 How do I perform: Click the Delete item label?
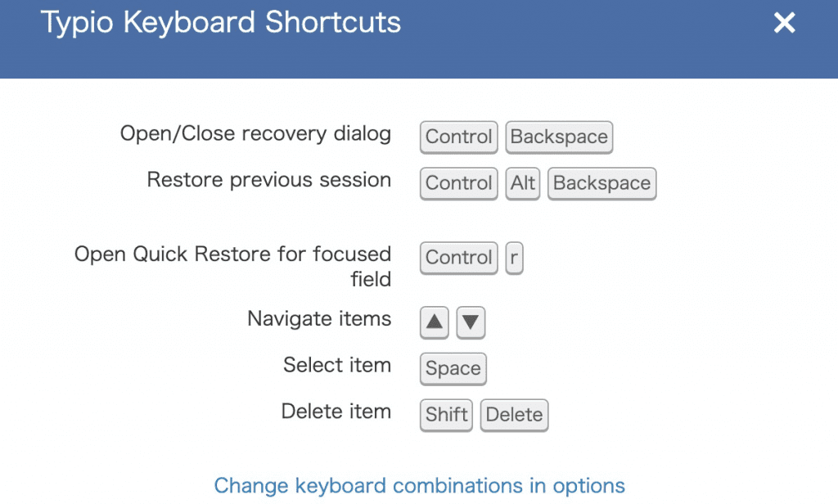pos(336,412)
